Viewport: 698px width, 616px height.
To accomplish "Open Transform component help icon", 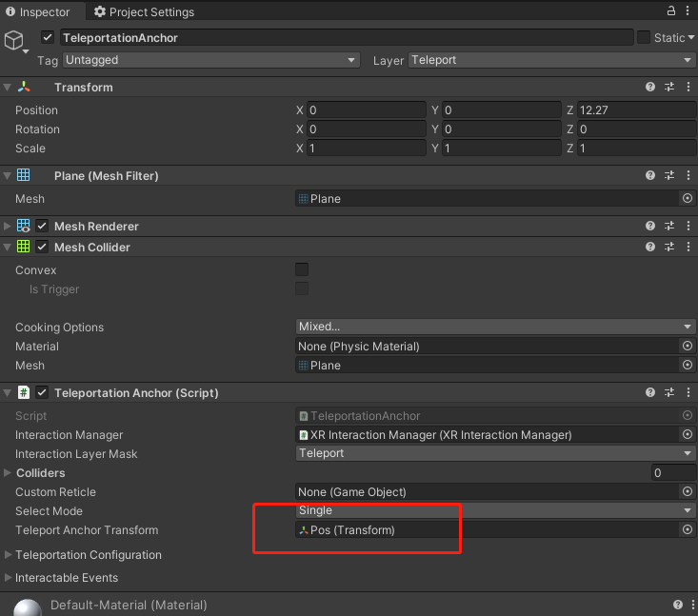I will [650, 87].
